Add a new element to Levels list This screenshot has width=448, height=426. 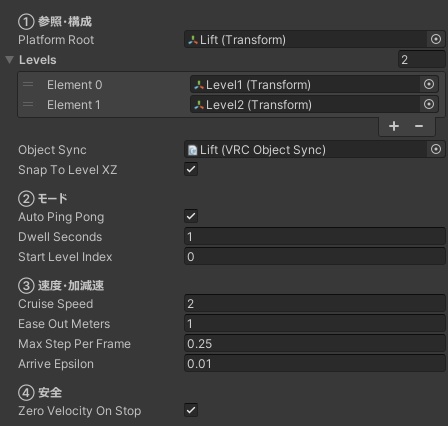click(394, 126)
